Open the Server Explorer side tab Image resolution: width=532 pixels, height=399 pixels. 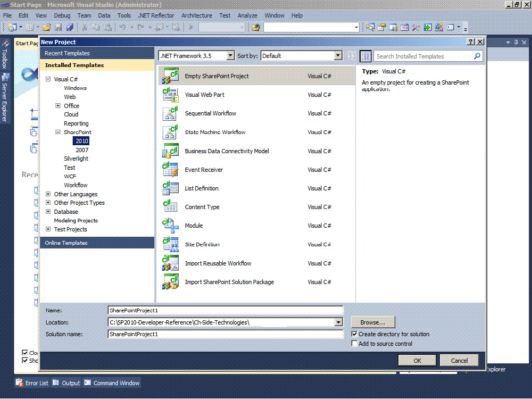pos(5,98)
